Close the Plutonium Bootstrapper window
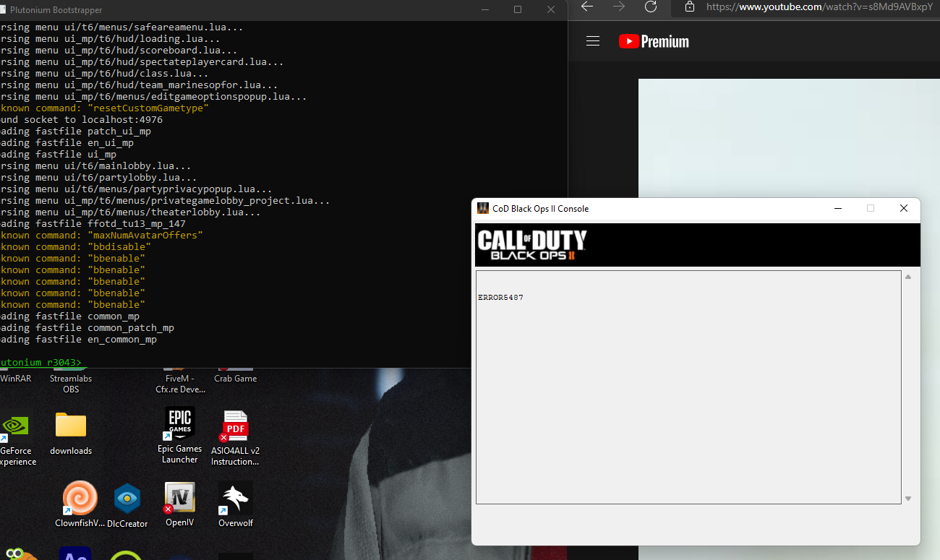940x560 pixels. (551, 9)
